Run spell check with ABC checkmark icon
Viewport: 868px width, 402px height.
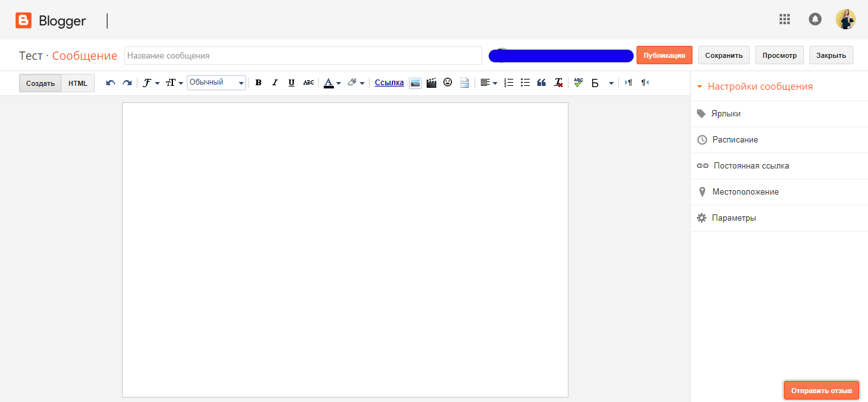point(578,83)
